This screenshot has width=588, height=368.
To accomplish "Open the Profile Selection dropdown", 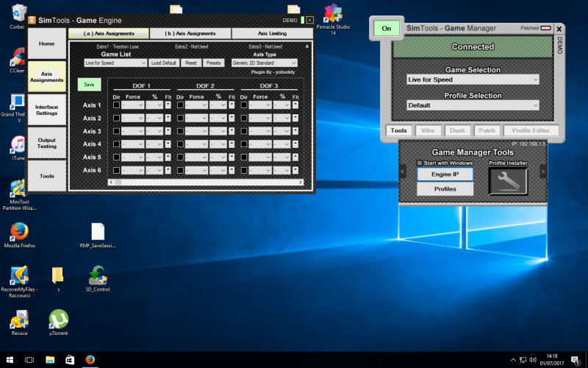I will pos(473,105).
